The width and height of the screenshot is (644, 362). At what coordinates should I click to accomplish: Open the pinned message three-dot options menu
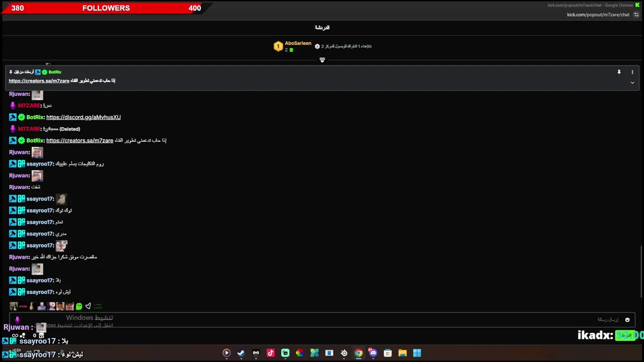(632, 72)
